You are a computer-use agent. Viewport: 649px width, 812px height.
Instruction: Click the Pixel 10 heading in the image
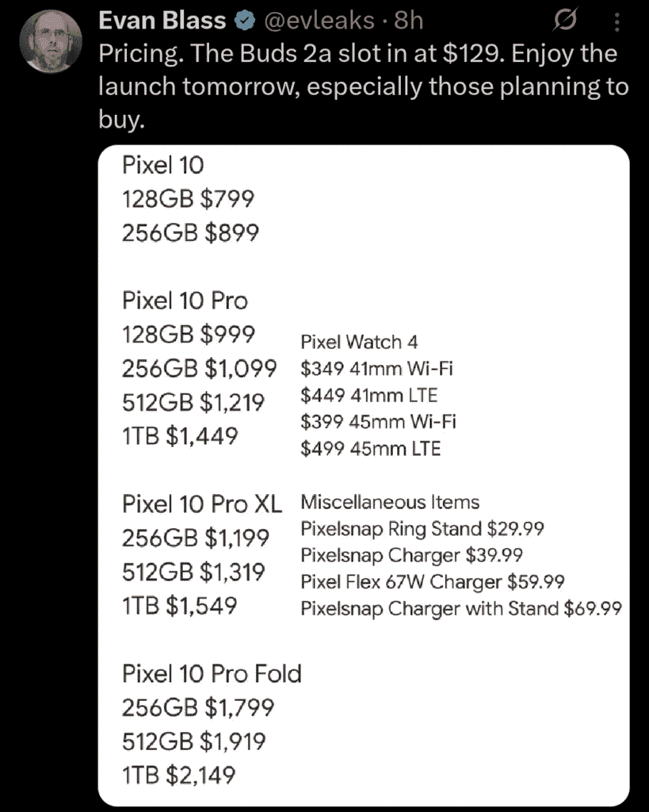pyautogui.click(x=163, y=165)
